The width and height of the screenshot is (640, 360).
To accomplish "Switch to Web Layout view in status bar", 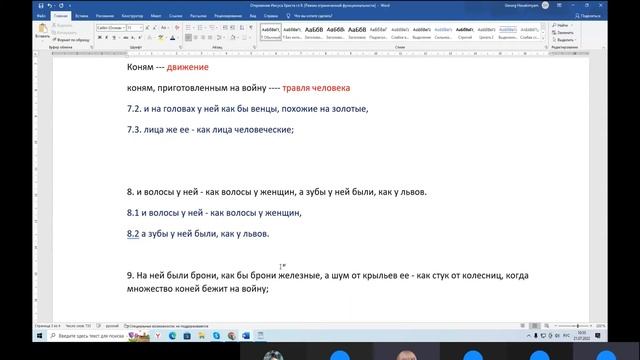I will 546,326.
